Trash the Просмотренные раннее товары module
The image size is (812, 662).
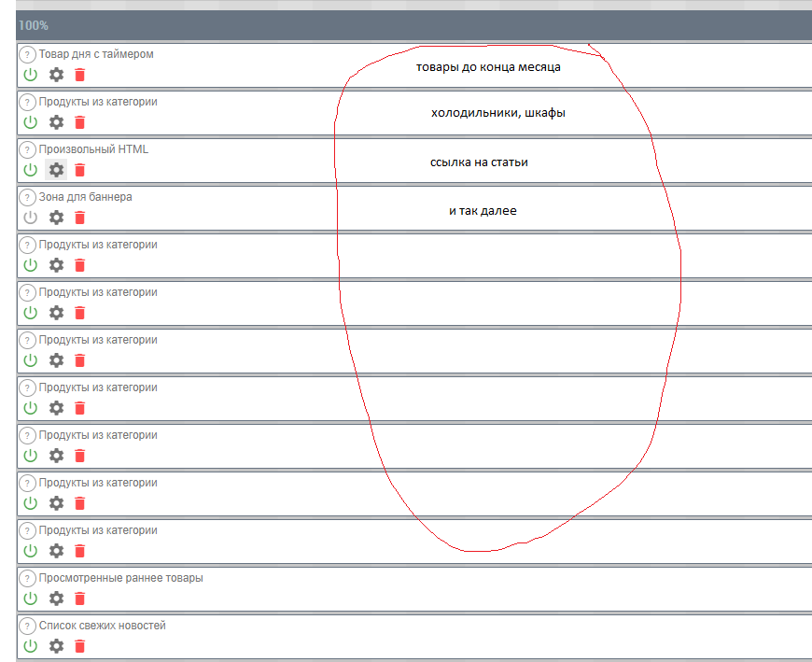pyautogui.click(x=80, y=599)
